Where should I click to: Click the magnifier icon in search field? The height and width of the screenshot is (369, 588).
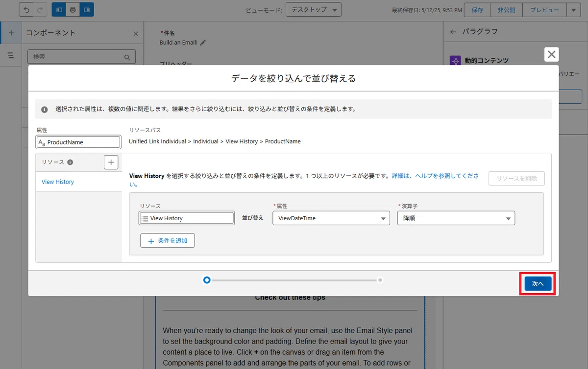click(127, 57)
